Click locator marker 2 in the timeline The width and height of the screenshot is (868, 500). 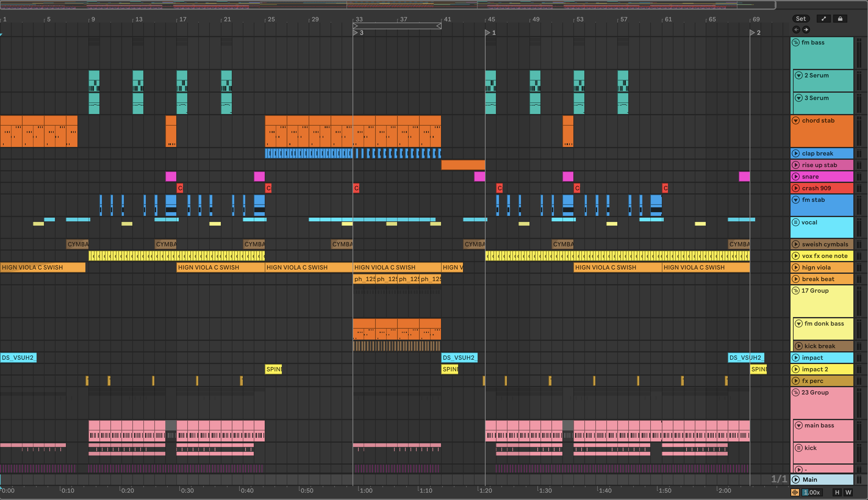pyautogui.click(x=752, y=33)
